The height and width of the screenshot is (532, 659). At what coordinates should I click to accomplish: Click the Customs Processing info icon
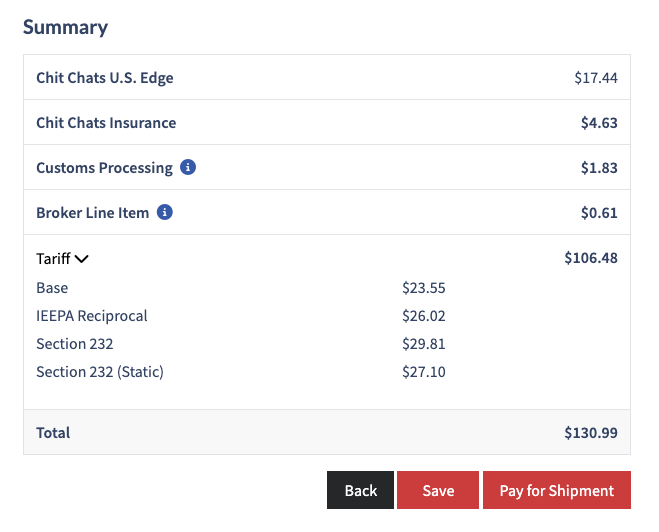188,167
